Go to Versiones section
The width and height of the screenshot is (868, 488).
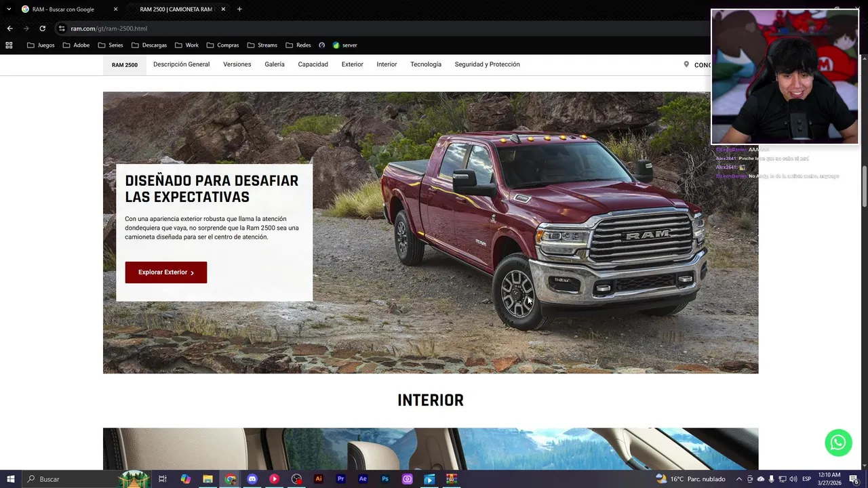coord(237,64)
